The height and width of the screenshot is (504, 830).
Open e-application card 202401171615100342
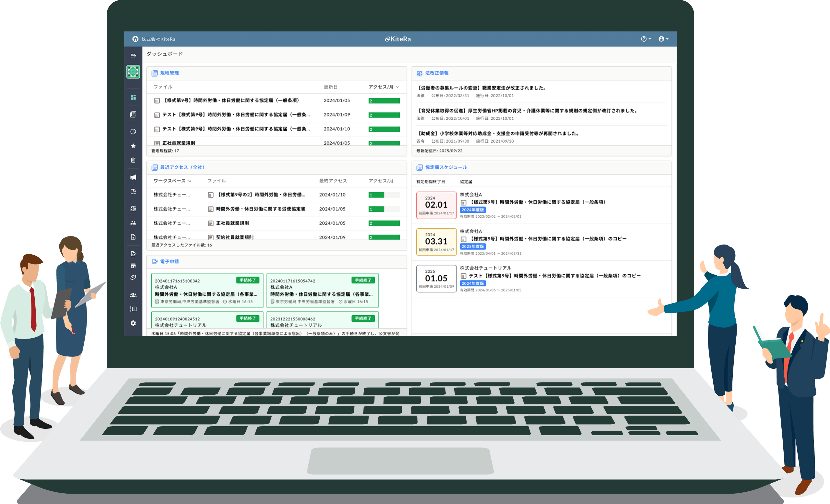207,290
